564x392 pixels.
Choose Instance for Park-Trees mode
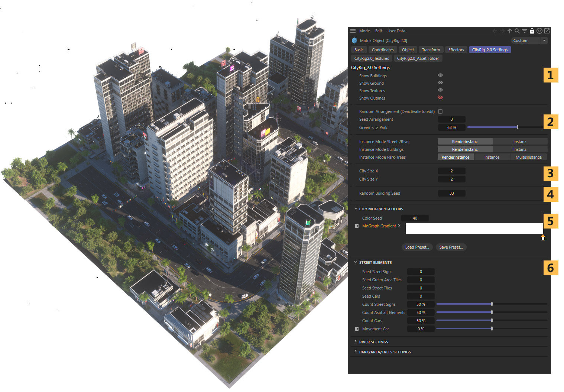point(492,157)
